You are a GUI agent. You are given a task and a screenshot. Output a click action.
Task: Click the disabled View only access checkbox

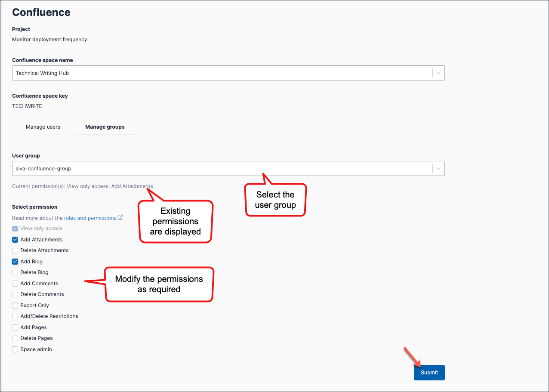(15, 228)
